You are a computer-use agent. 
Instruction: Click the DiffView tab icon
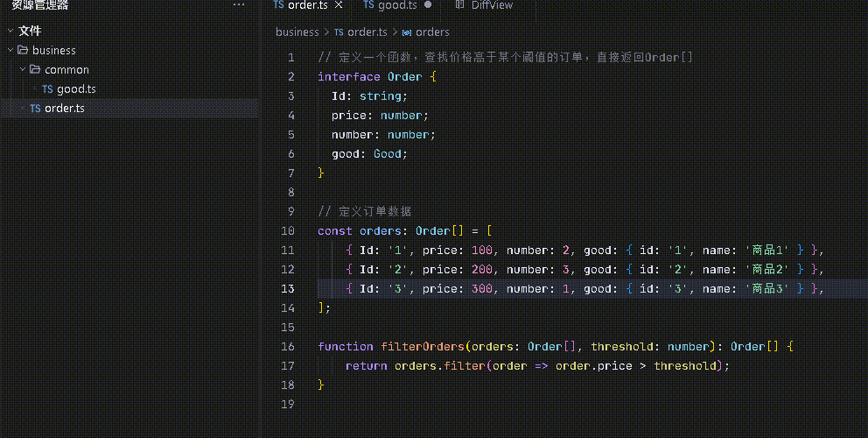click(x=458, y=5)
